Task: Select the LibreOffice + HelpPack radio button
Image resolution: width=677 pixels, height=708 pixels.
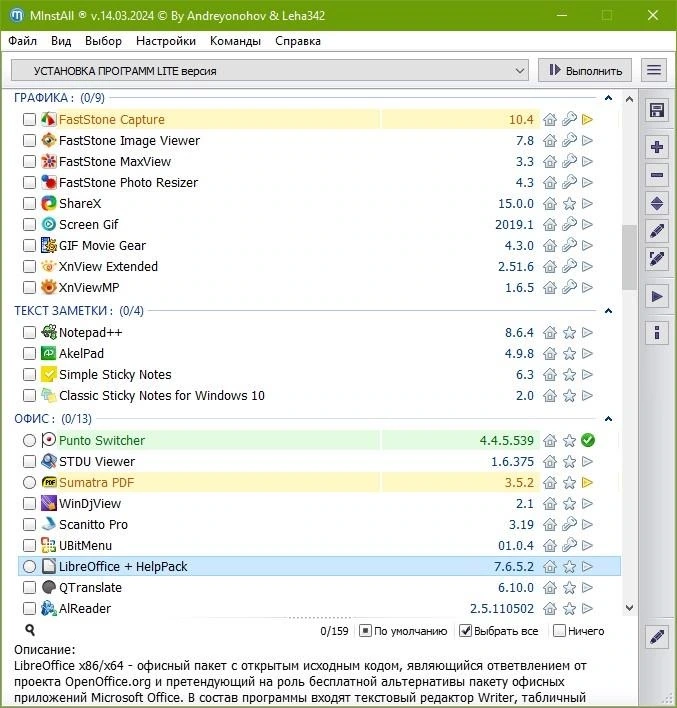Action: (x=29, y=567)
